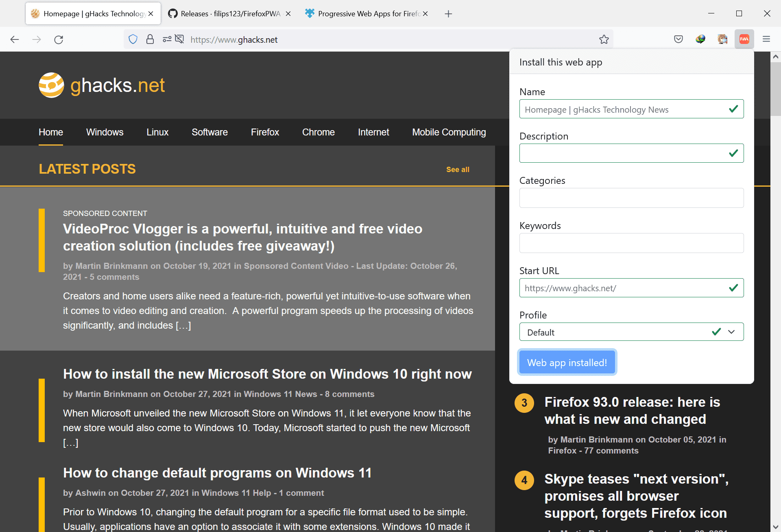Image resolution: width=781 pixels, height=532 pixels.
Task: Click the ghacks.net logo
Action: tap(102, 85)
